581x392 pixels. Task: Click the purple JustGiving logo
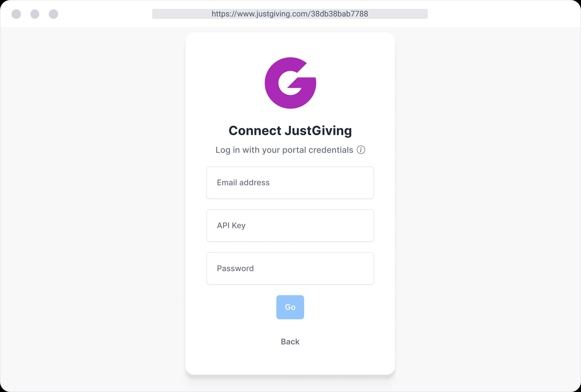click(x=290, y=83)
